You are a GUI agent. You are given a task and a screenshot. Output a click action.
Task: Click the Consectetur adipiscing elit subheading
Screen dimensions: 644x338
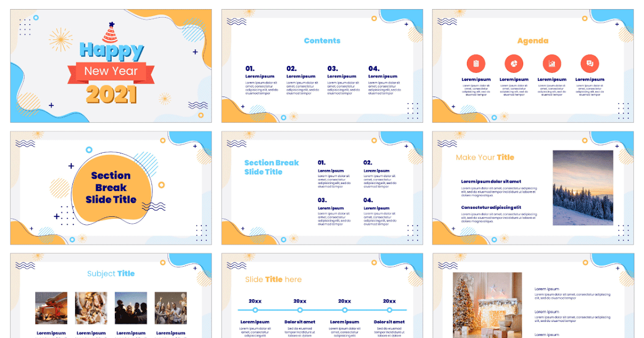tap(491, 207)
